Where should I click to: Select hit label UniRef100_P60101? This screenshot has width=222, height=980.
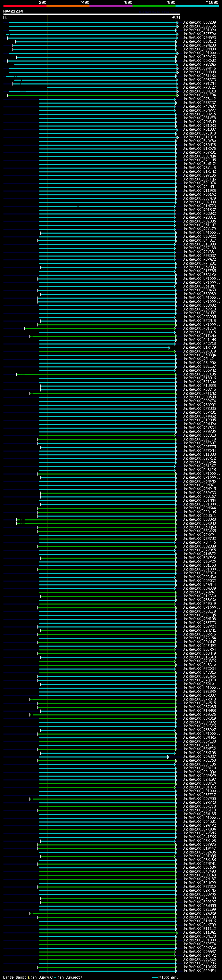point(199,684)
